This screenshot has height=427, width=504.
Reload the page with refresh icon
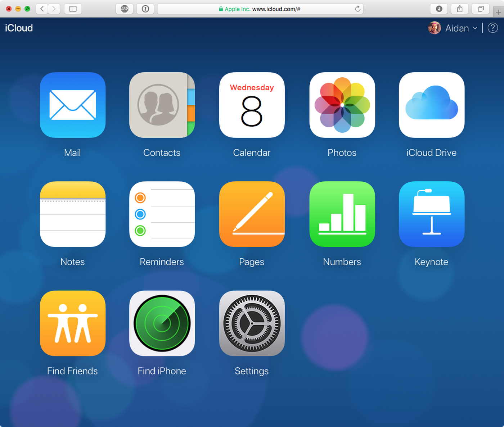point(357,9)
